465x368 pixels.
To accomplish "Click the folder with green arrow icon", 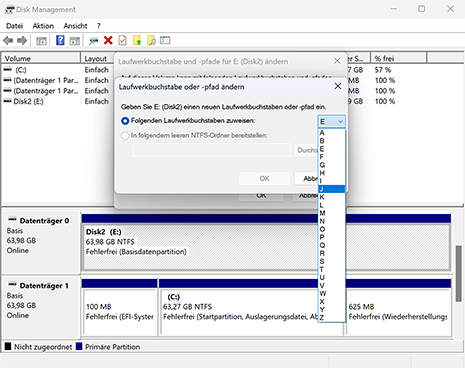I will [x=137, y=41].
